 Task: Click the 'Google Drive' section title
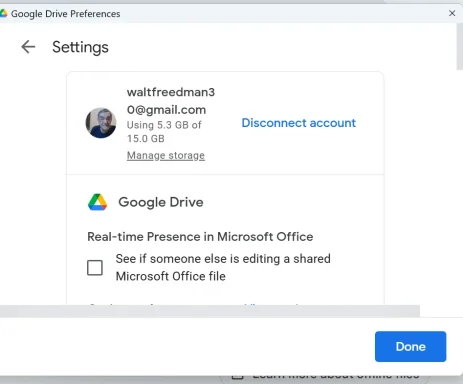pyautogui.click(x=161, y=202)
